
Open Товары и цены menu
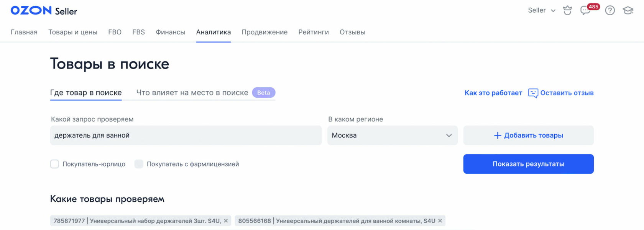(x=73, y=32)
